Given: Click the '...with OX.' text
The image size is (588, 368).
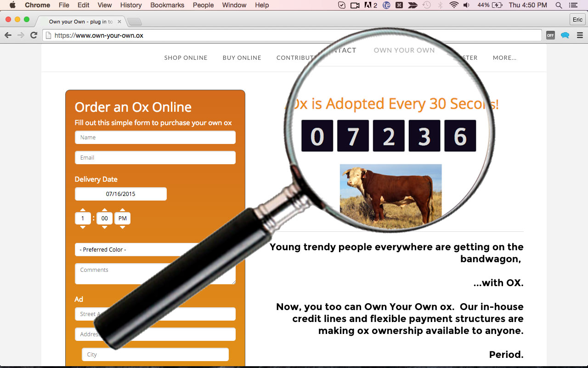Looking at the screenshot, I should [x=498, y=282].
